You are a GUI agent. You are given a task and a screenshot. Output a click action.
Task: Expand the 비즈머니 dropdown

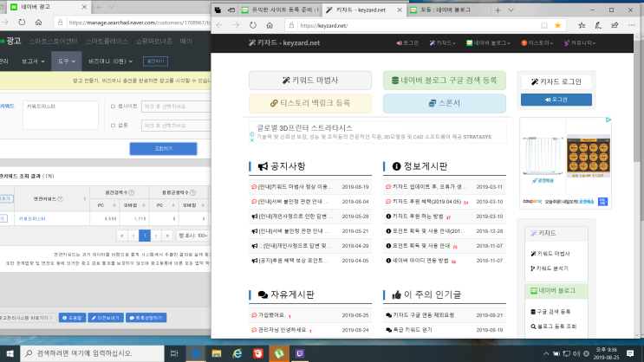point(110,61)
